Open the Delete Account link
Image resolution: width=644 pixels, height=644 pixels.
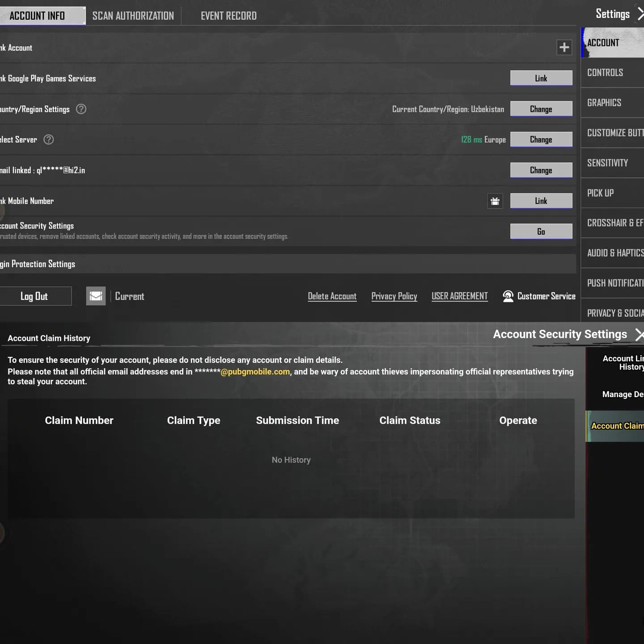332,296
